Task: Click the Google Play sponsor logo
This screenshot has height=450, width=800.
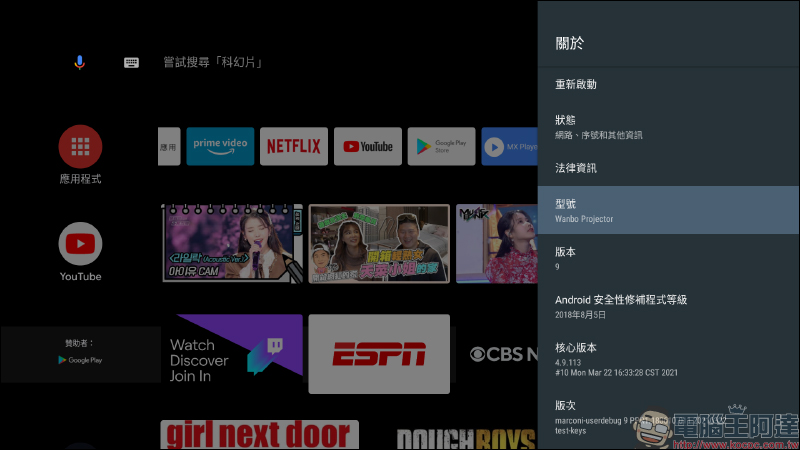Action: [80, 360]
